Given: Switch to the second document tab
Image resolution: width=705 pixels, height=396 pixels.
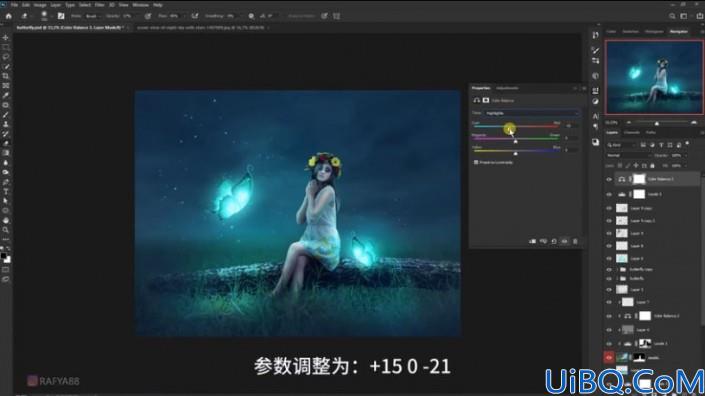Looking at the screenshot, I should point(201,27).
